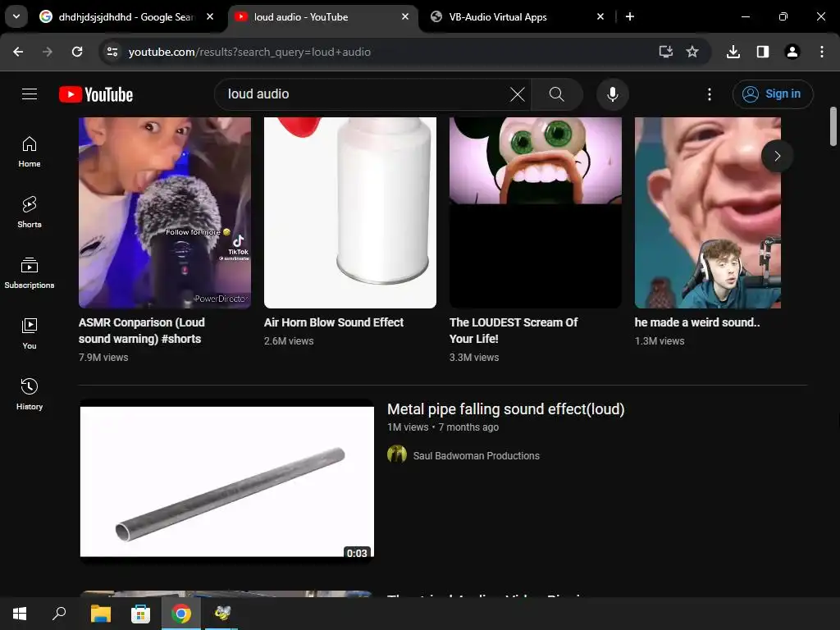Screen dimensions: 840x630
Task: Click the magnifier search button
Action: 557,94
